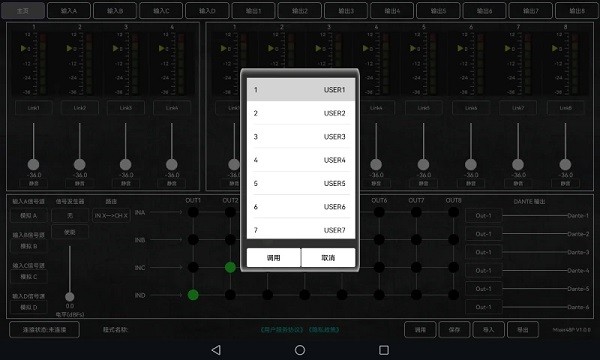Switch to the 输出6 tab
Viewport: 600px width, 360px height.
pos(484,11)
